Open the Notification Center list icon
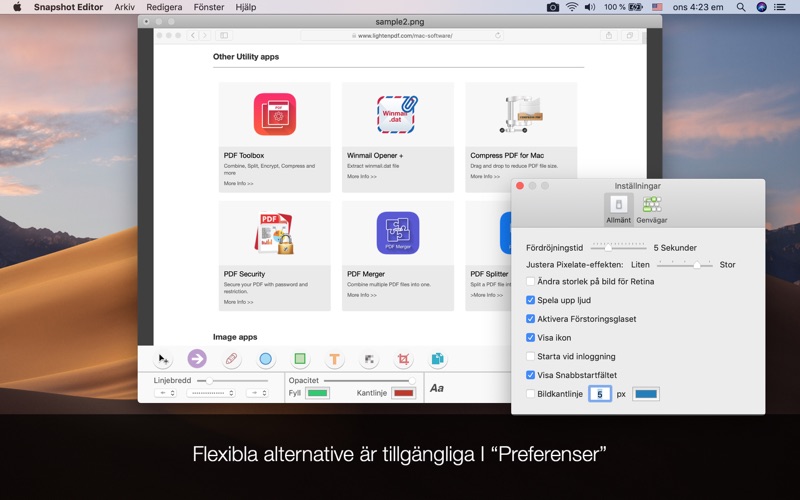Screen dimensions: 800x500 click(x=780, y=7)
